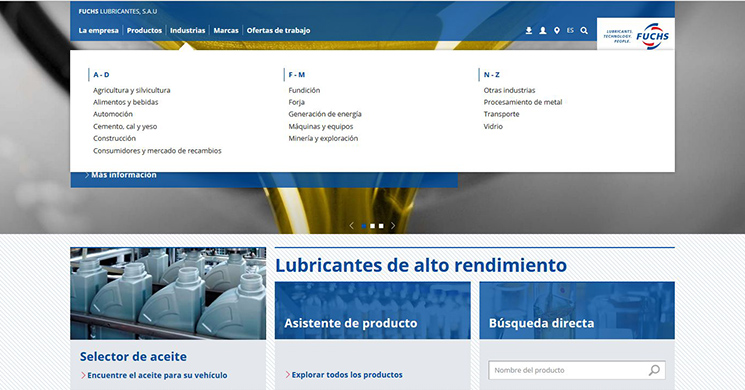Click the oil bottles thumbnail image

[x=168, y=293]
